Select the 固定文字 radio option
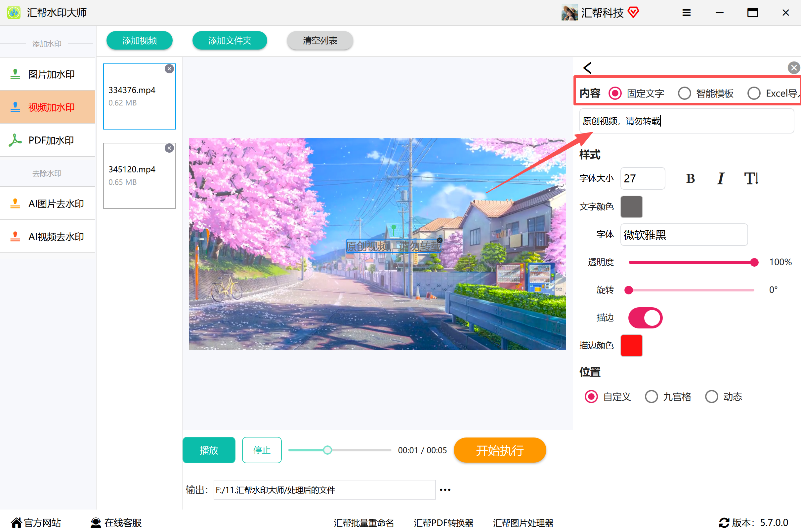This screenshot has width=801, height=532. click(x=615, y=93)
